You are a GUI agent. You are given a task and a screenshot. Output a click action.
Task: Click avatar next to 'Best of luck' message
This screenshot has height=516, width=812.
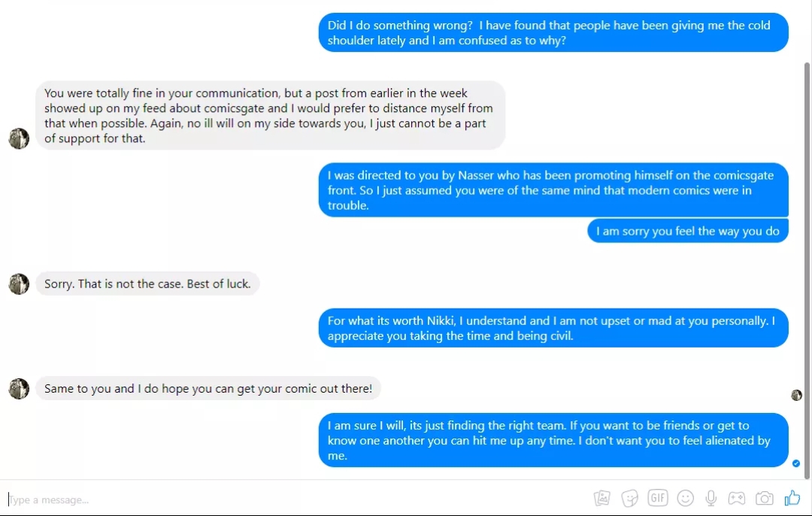coord(19,284)
